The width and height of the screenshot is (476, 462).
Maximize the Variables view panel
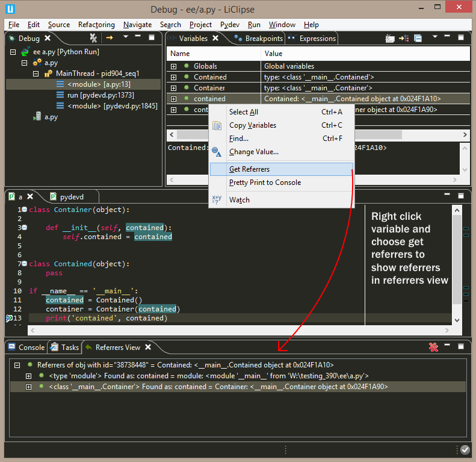[461, 37]
